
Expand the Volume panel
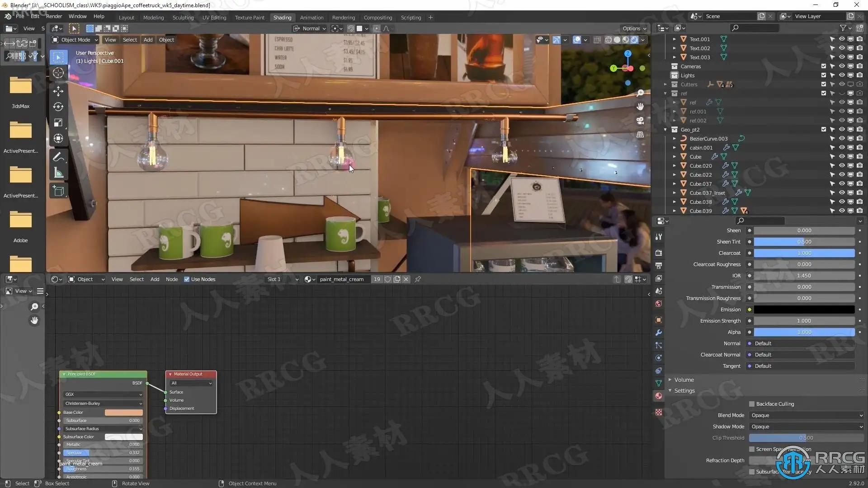pyautogui.click(x=684, y=380)
